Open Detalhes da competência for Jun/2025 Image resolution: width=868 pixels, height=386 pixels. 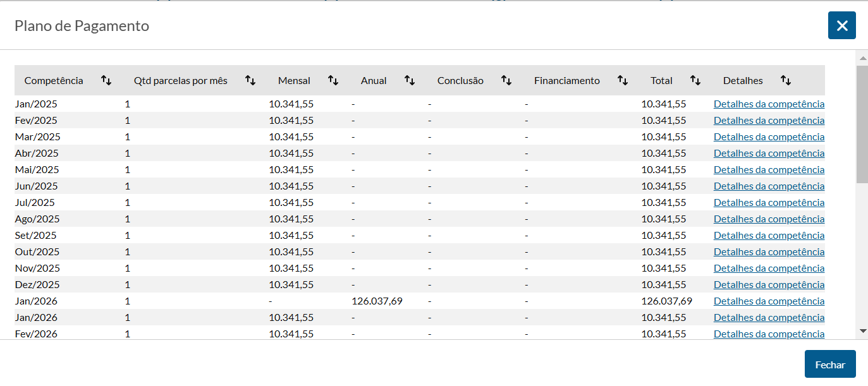(x=769, y=186)
